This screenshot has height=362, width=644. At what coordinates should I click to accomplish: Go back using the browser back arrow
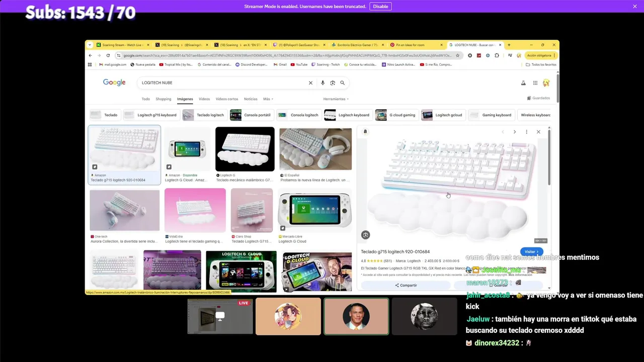(x=90, y=55)
